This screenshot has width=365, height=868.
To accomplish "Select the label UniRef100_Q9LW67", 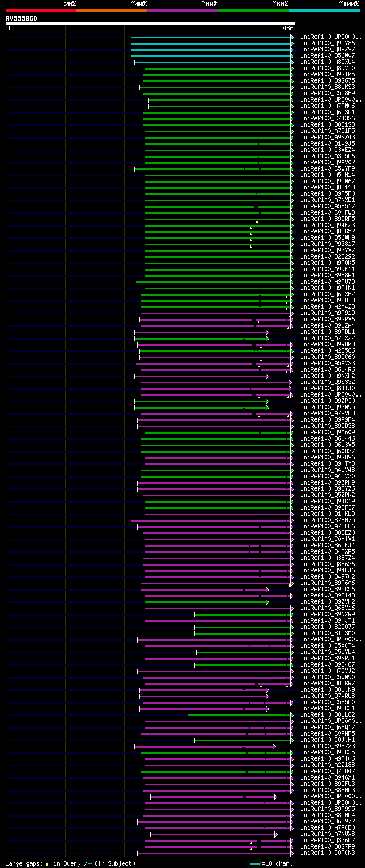I will point(327,181).
